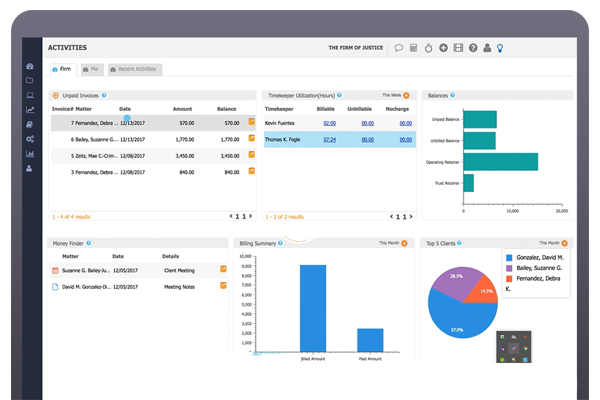Click Unpaid Invoices info help icon
600x400 pixels.
104,95
